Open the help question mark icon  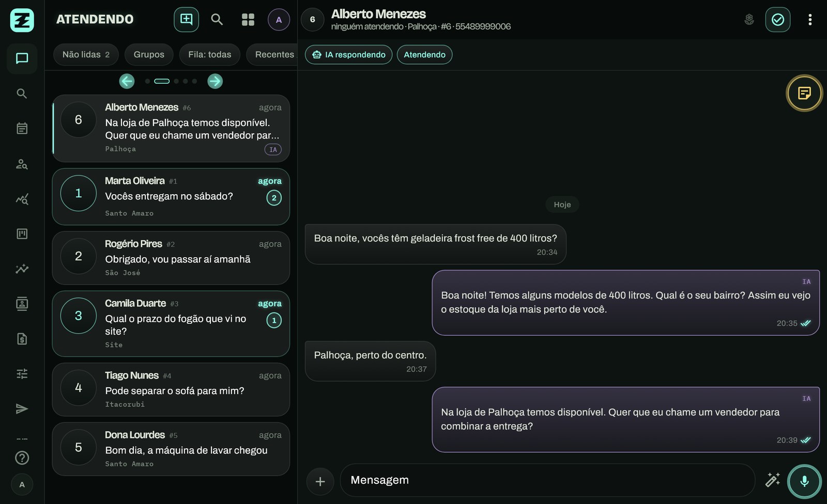click(x=22, y=458)
